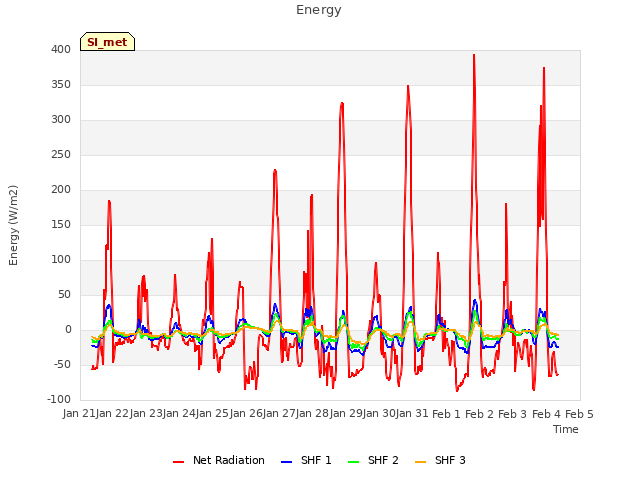This screenshot has height=480, width=640.
Task: Click the Feb 3 x-axis date label
Action: coord(513,414)
